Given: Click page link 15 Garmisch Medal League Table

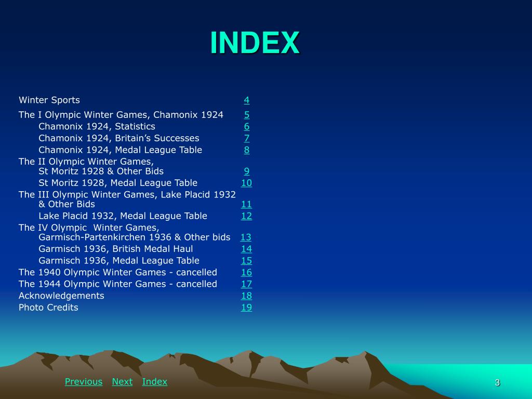Looking at the screenshot, I should (x=246, y=261).
